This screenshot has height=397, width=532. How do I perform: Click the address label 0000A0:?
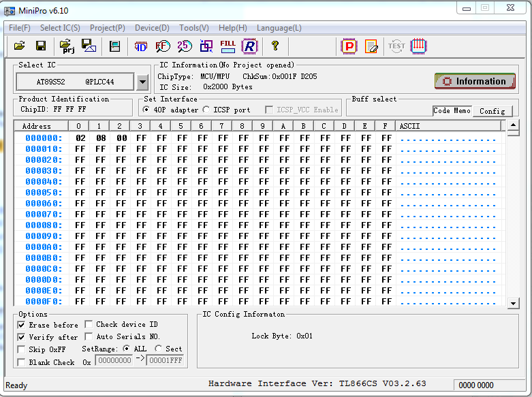44,247
